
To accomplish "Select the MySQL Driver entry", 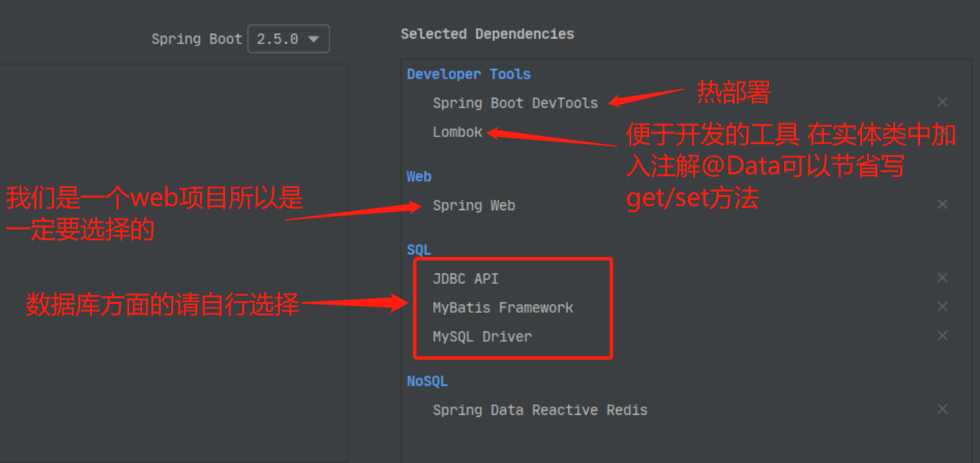I will [482, 337].
